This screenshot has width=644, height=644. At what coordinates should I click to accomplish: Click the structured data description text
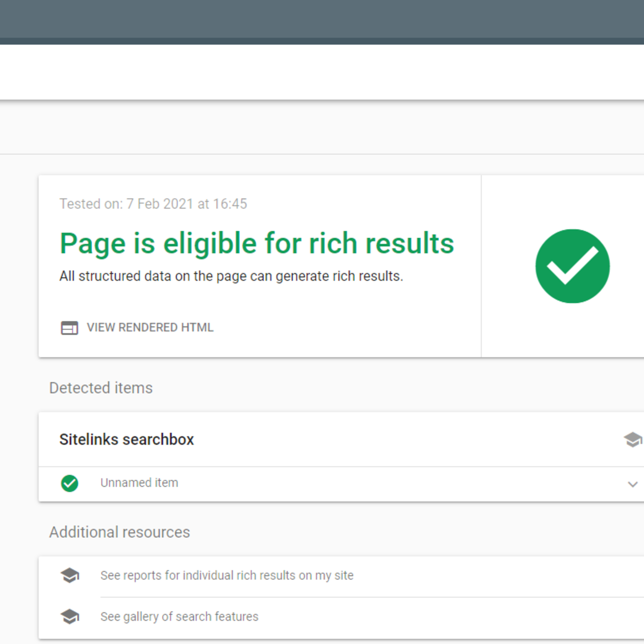click(231, 276)
